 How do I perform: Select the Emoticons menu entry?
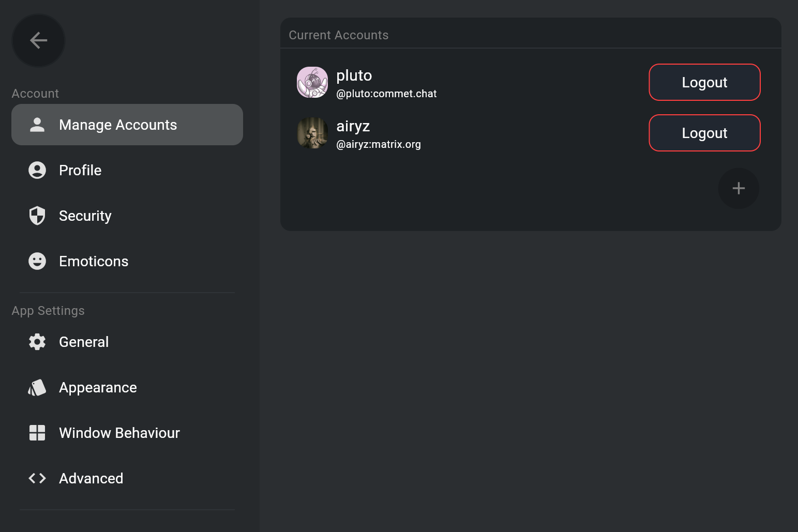click(x=94, y=261)
